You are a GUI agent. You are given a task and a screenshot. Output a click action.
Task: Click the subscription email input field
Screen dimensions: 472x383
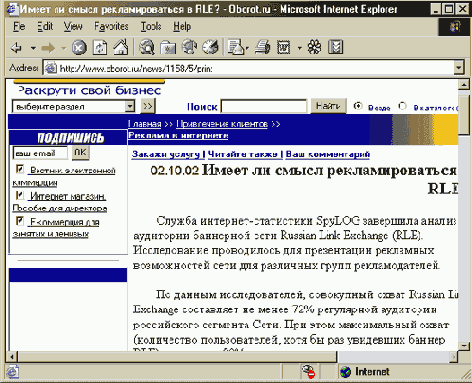point(40,153)
